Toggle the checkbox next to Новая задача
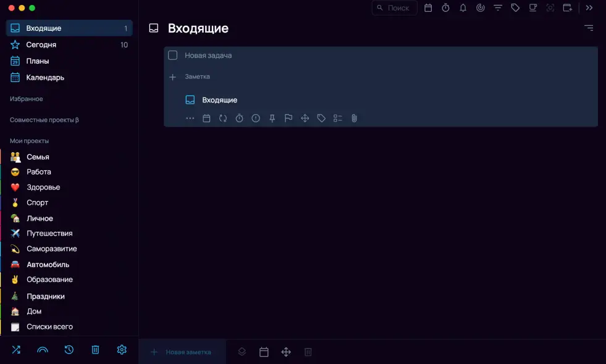 173,55
